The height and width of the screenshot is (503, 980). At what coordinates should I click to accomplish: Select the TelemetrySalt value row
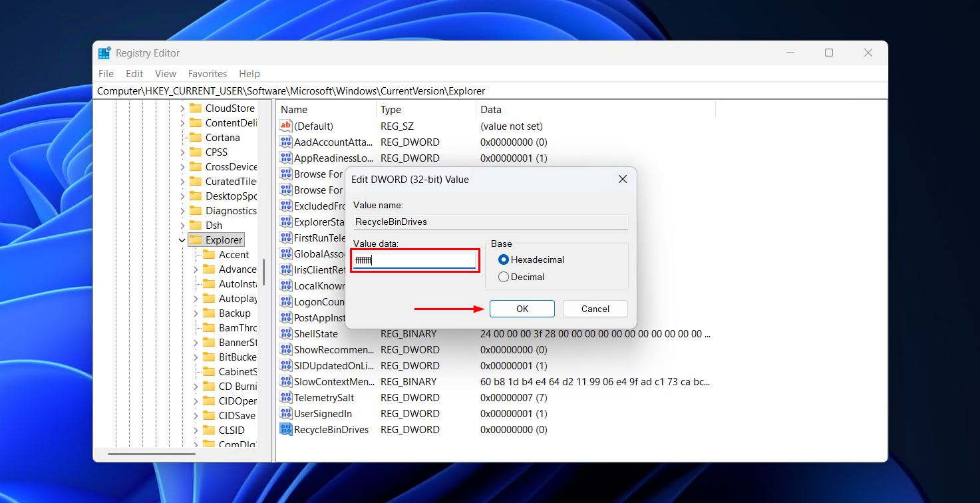point(496,397)
